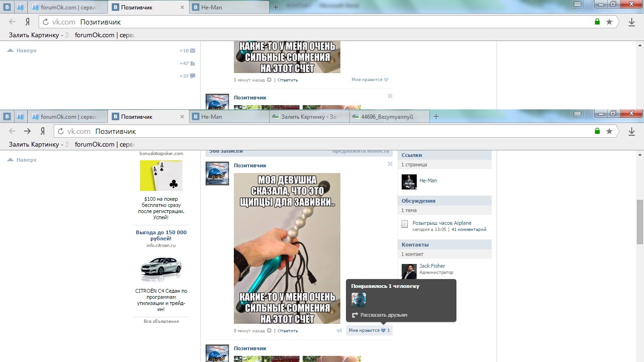Click the lock icon in lower window's address bar
Screen dimensions: 644x362
(597, 131)
